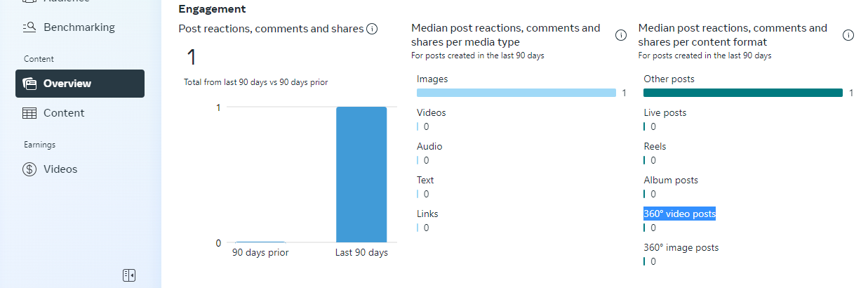The image size is (868, 288).
Task: Select Overview in the Content section
Action: point(67,84)
